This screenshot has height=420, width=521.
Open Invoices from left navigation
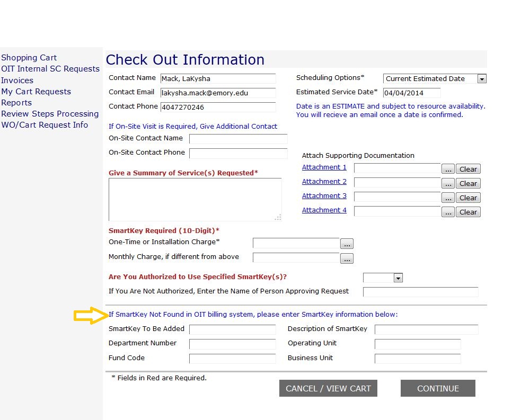pyautogui.click(x=17, y=81)
